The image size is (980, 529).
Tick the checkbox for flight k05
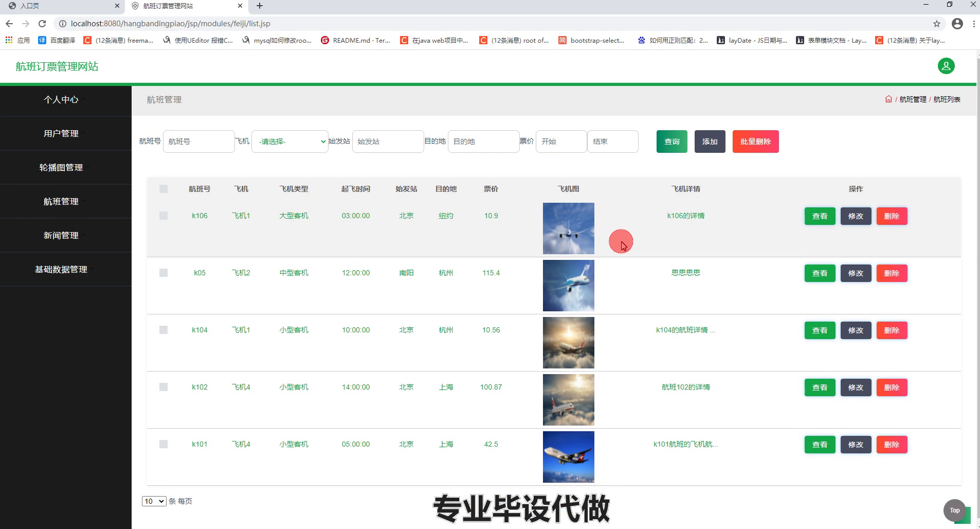[164, 273]
